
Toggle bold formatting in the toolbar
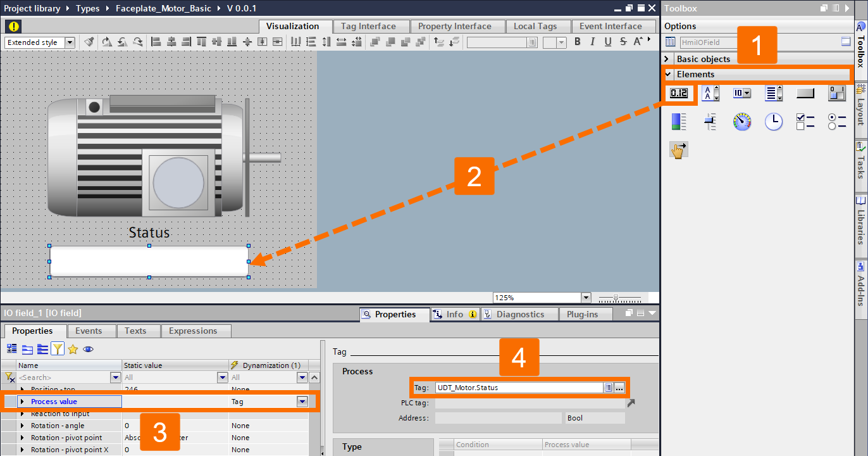pyautogui.click(x=577, y=41)
